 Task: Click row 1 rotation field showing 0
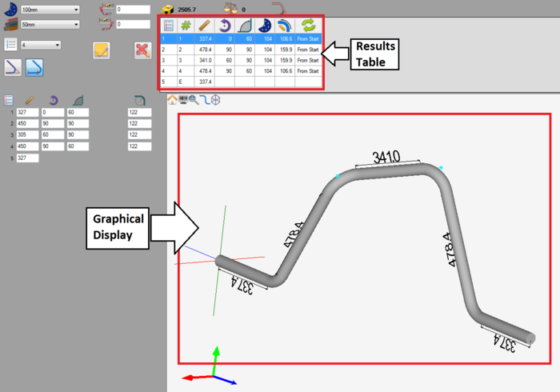(53, 113)
